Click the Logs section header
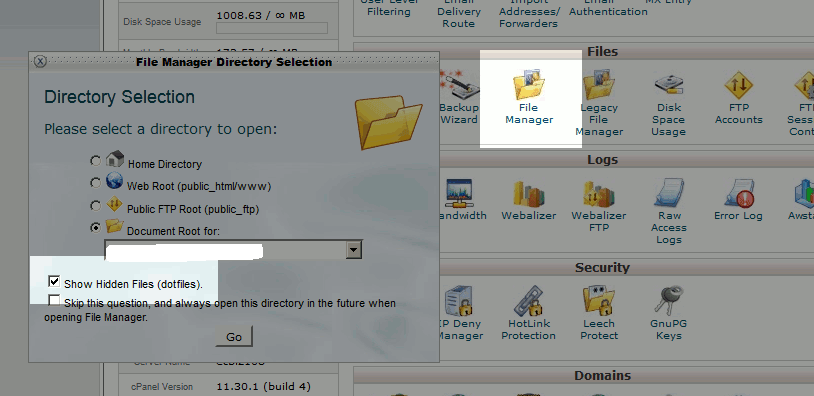The image size is (814, 396). (x=602, y=160)
